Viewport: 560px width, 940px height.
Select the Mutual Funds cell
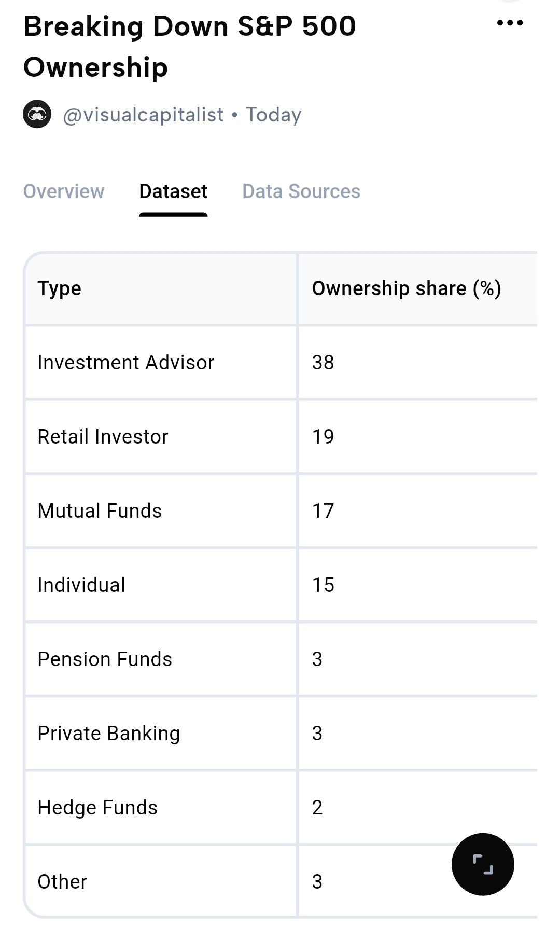pyautogui.click(x=161, y=511)
